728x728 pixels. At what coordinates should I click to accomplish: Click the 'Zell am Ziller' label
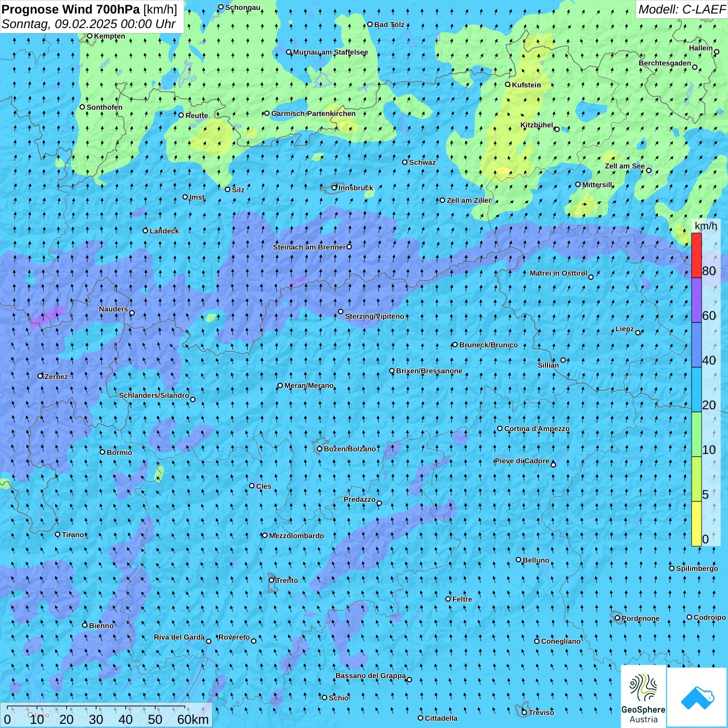(469, 200)
